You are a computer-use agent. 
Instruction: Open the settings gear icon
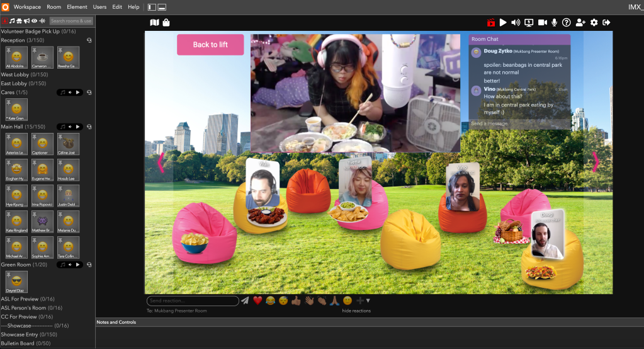pyautogui.click(x=594, y=23)
